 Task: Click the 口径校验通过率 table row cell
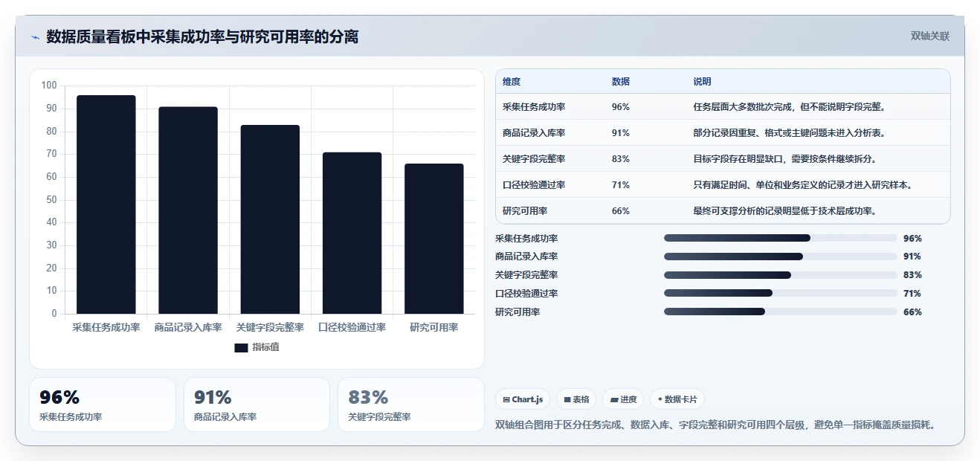tap(534, 185)
